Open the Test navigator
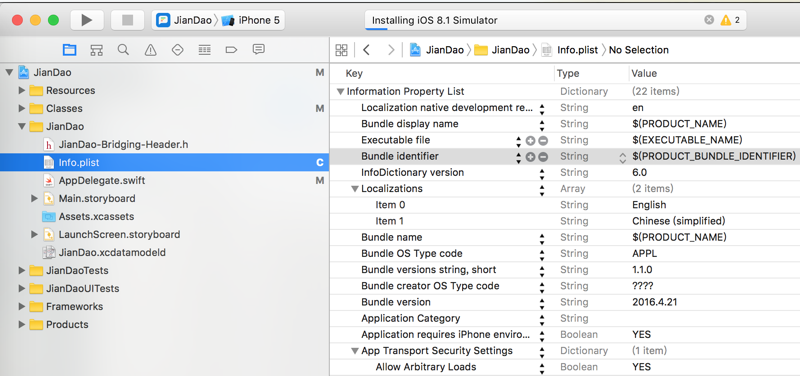The image size is (800, 376). click(x=178, y=49)
